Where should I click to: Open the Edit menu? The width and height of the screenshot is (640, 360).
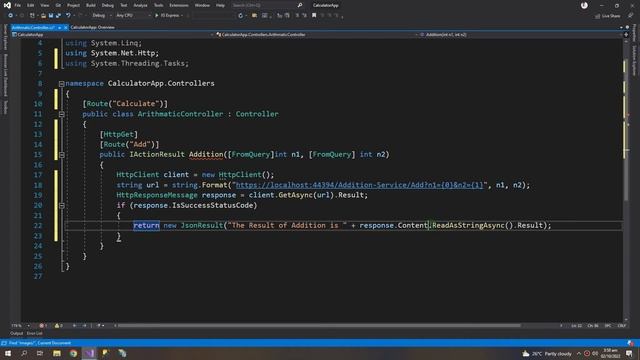tap(31, 5)
